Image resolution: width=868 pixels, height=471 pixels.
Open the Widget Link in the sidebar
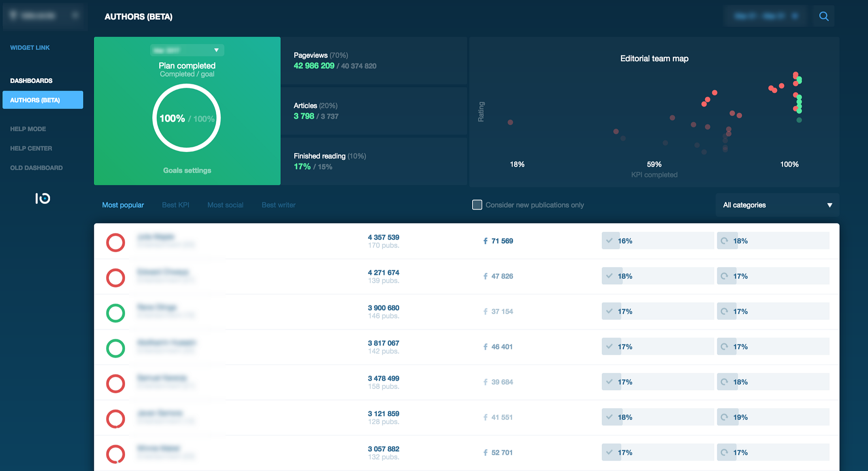(30, 48)
